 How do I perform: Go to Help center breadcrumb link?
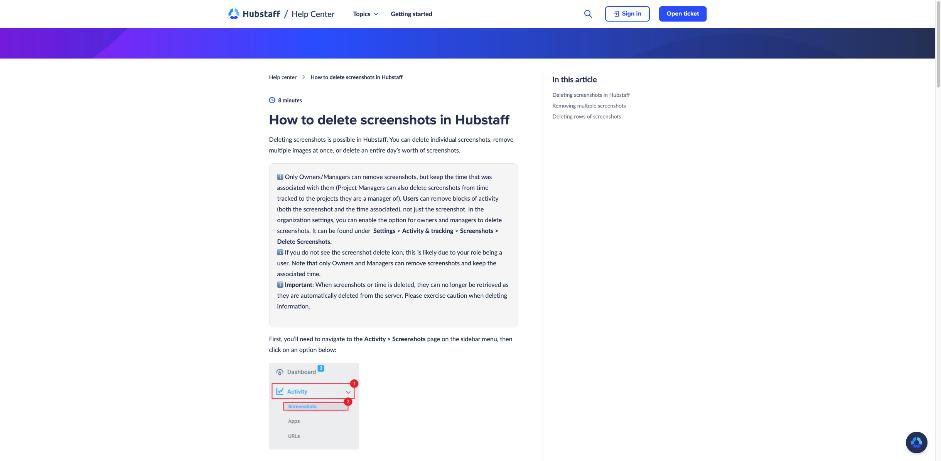click(283, 77)
